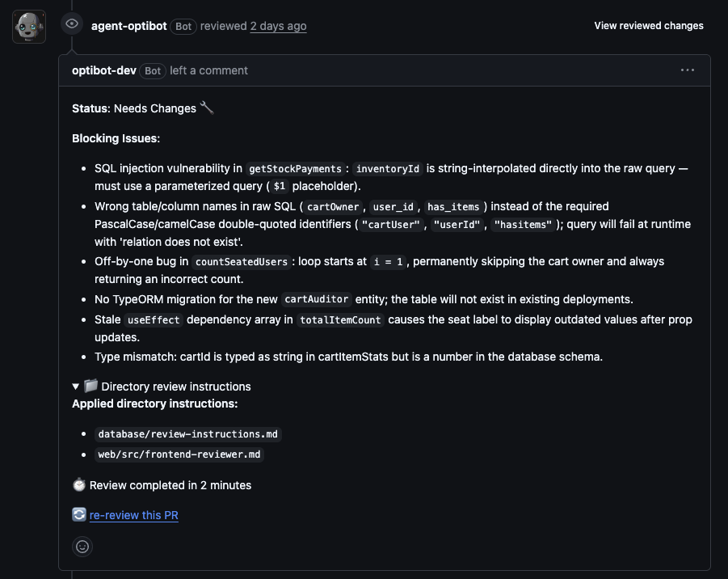The height and width of the screenshot is (579, 728).
Task: Select the getStockPayments code text
Action: pyautogui.click(x=295, y=169)
